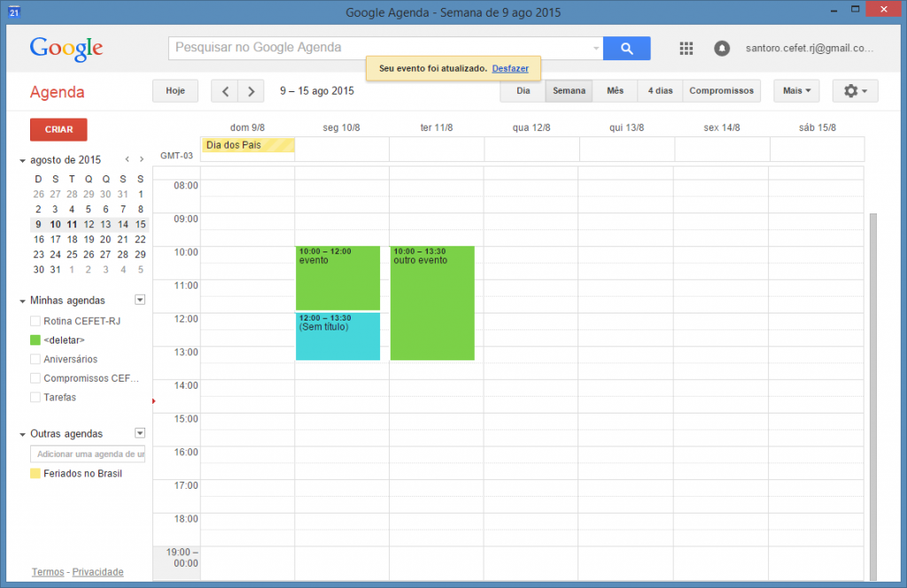Open the Termos link
Image resolution: width=907 pixels, height=588 pixels.
[48, 572]
